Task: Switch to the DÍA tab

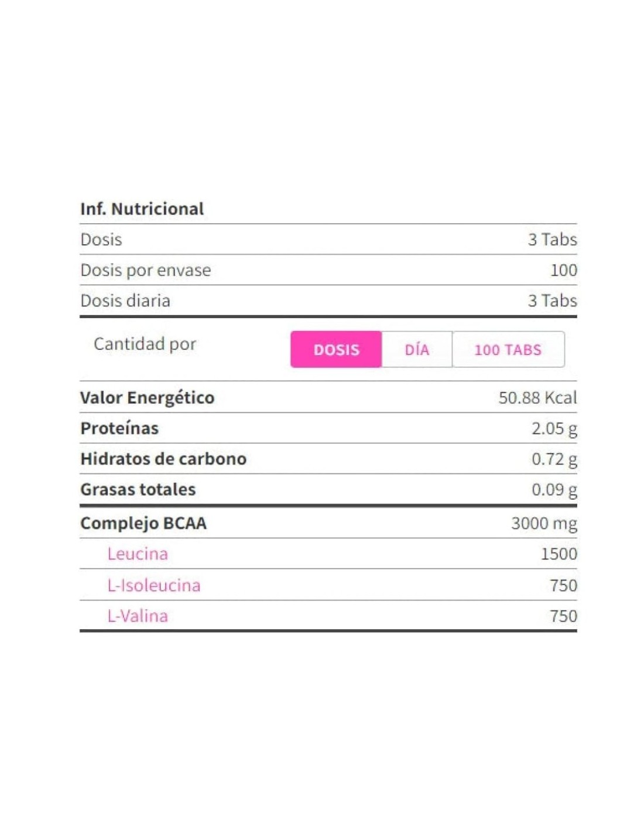Action: click(x=417, y=350)
